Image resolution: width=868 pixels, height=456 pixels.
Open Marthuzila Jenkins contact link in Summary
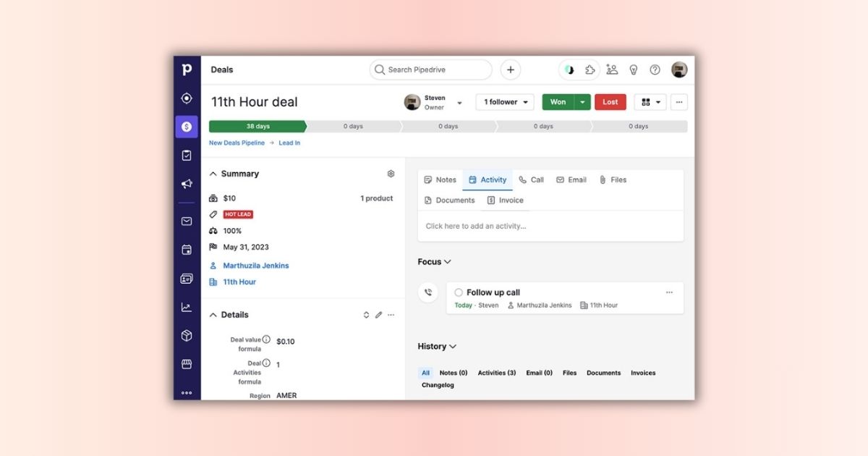point(255,266)
